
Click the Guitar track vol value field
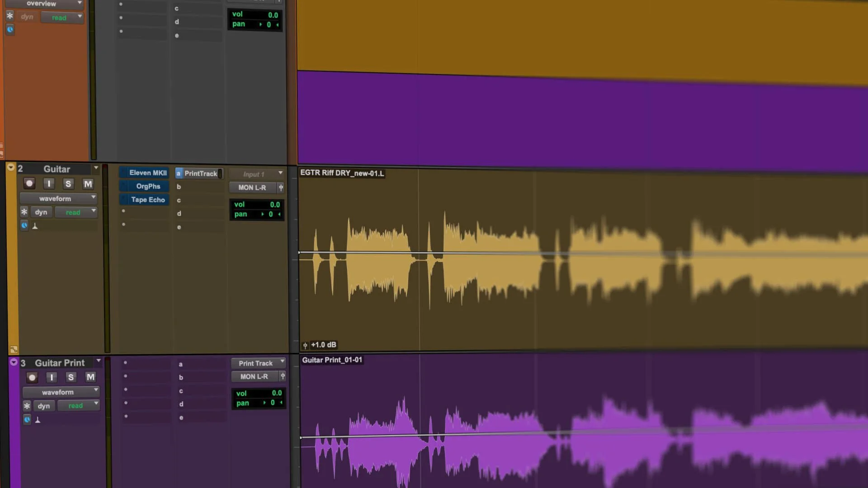click(274, 205)
